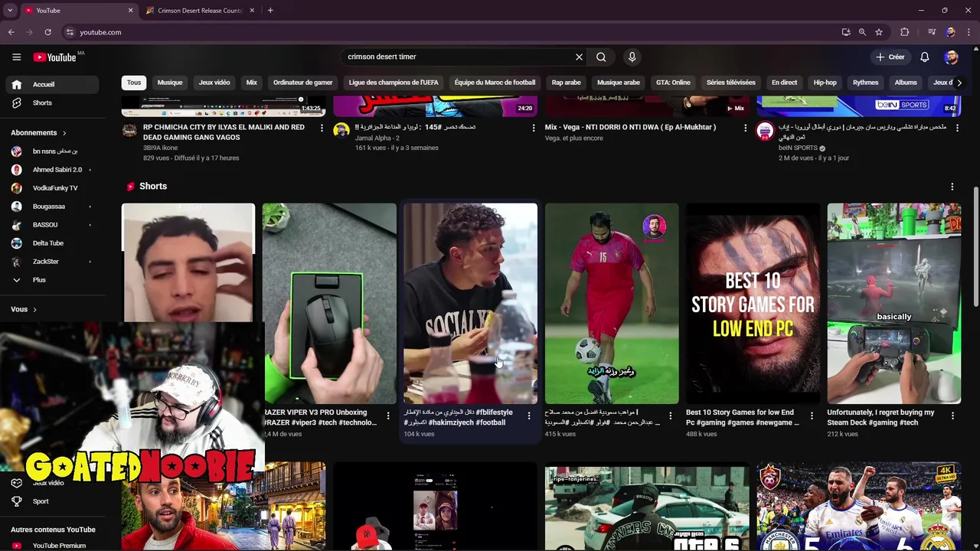Click the magnifier search button
The width and height of the screenshot is (980, 551).
pyautogui.click(x=601, y=57)
